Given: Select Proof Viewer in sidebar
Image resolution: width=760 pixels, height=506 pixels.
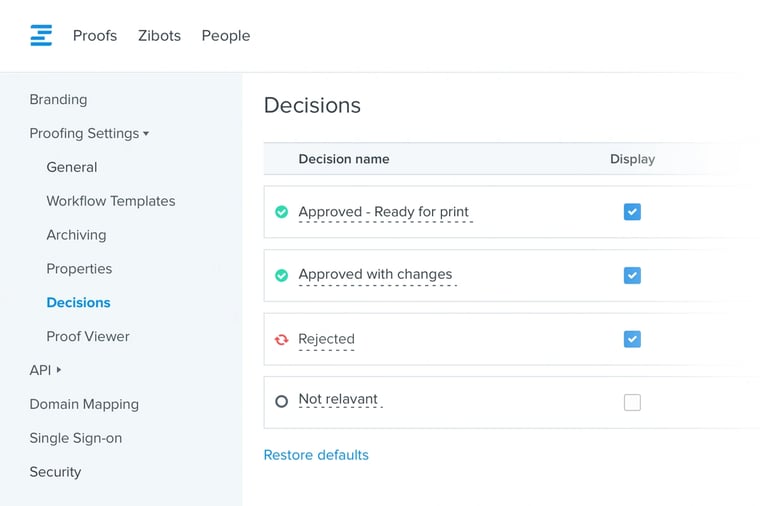Looking at the screenshot, I should [x=88, y=336].
